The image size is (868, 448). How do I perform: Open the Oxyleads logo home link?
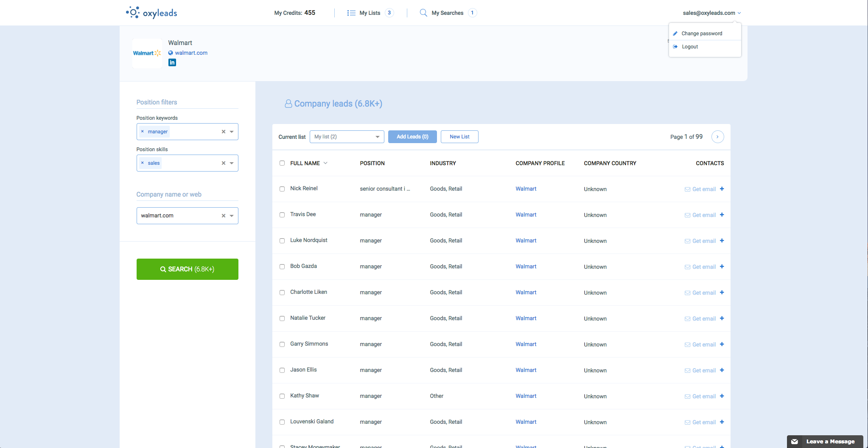tap(151, 13)
